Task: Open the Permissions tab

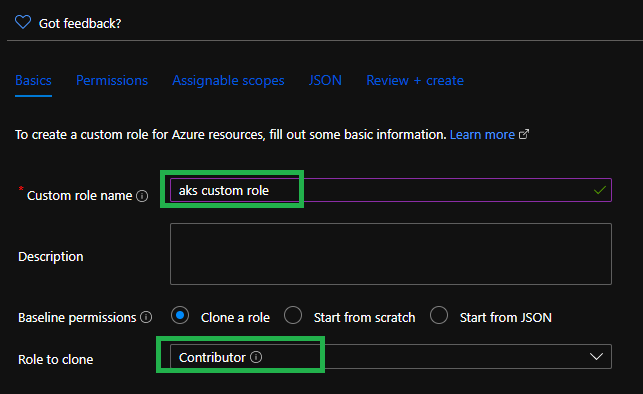Action: pos(112,80)
